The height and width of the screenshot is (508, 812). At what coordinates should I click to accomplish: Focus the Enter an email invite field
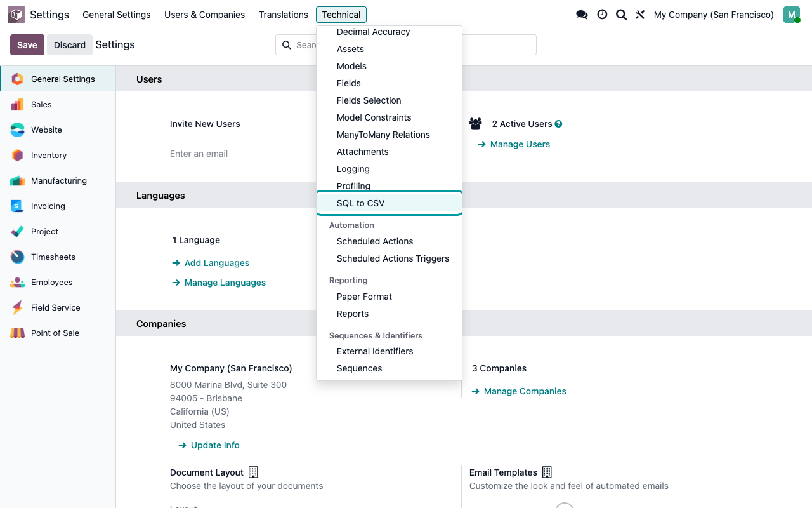(243, 154)
